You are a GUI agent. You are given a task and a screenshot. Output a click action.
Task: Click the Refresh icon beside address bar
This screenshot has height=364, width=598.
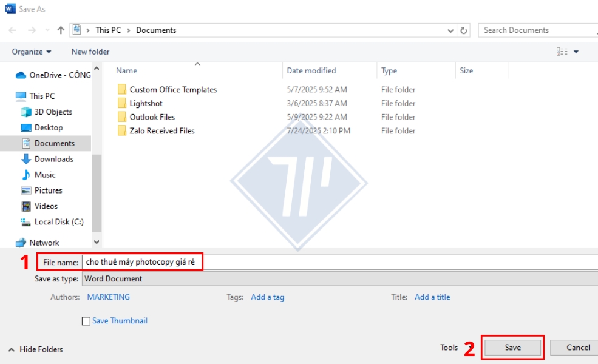coord(464,30)
